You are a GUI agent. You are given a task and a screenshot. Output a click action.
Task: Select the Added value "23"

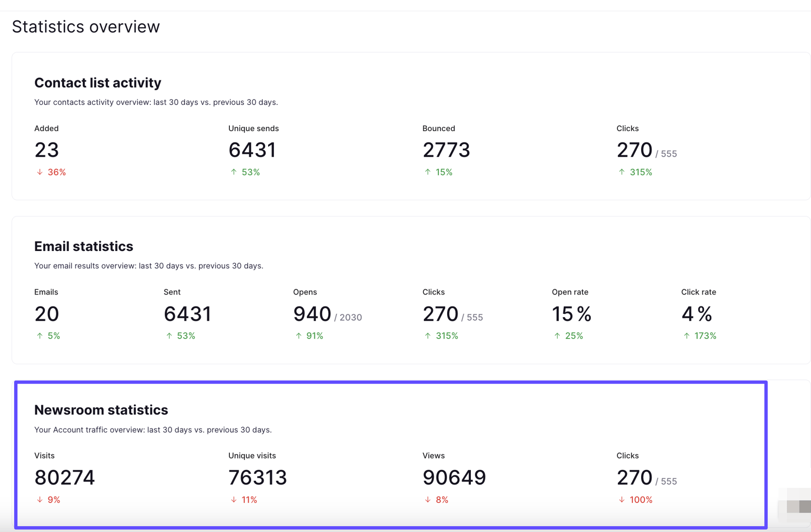pos(46,150)
